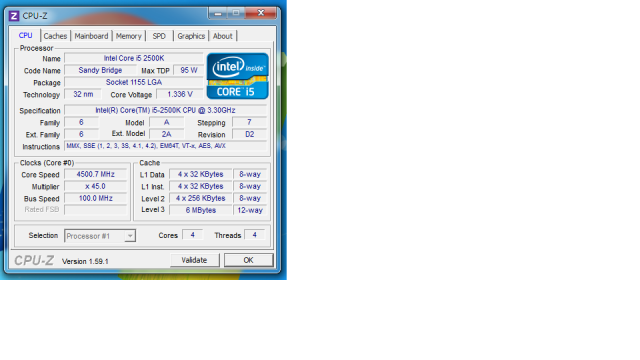Image resolution: width=640 pixels, height=360 pixels.
Task: Click the Level 3 12-way associativity value
Action: click(250, 210)
